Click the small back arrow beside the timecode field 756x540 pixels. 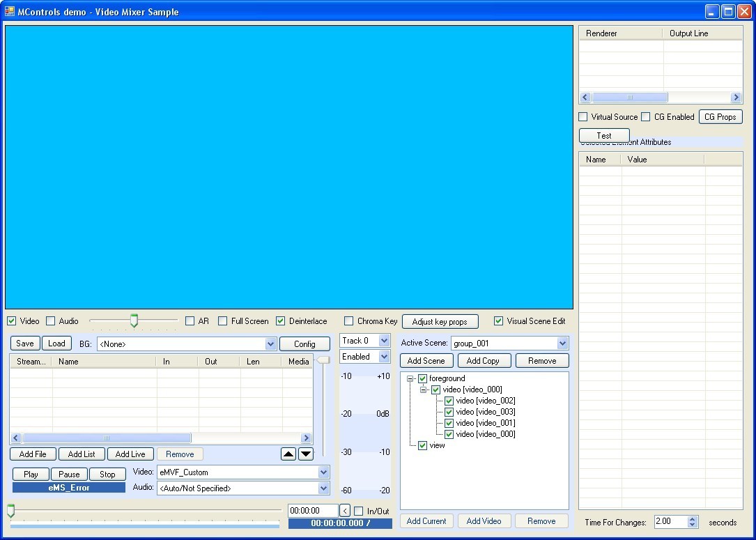point(344,510)
